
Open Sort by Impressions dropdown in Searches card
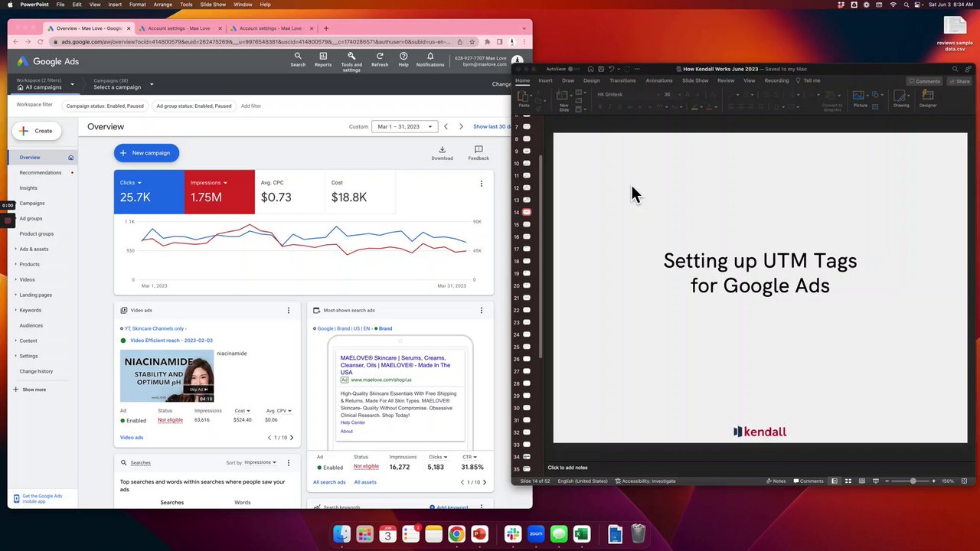point(260,462)
